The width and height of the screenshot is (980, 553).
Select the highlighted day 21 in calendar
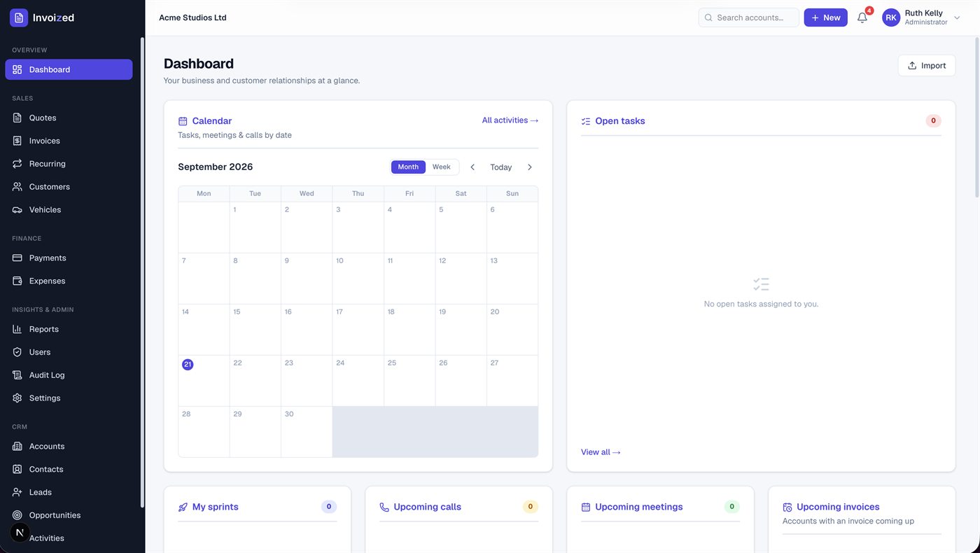pyautogui.click(x=188, y=364)
